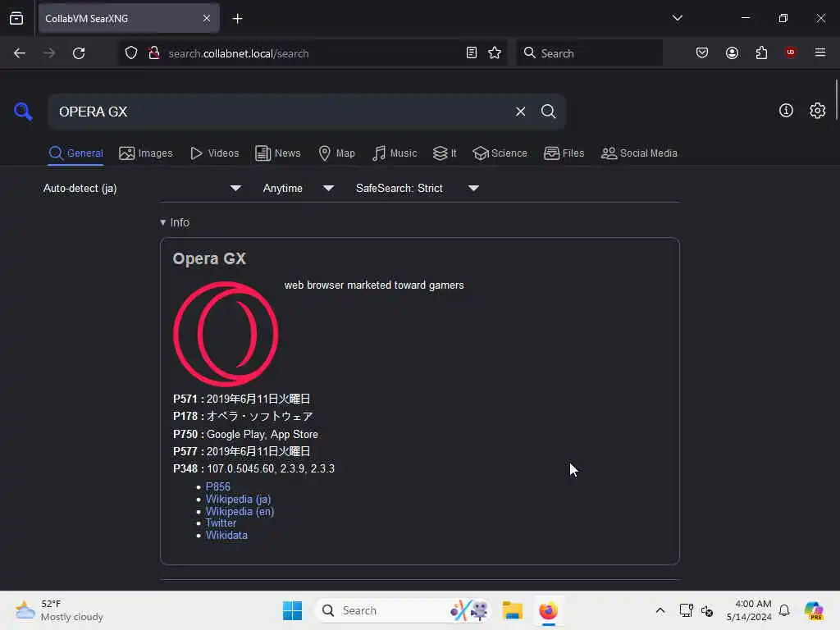
Task: Click the URL address field
Action: click(313, 53)
